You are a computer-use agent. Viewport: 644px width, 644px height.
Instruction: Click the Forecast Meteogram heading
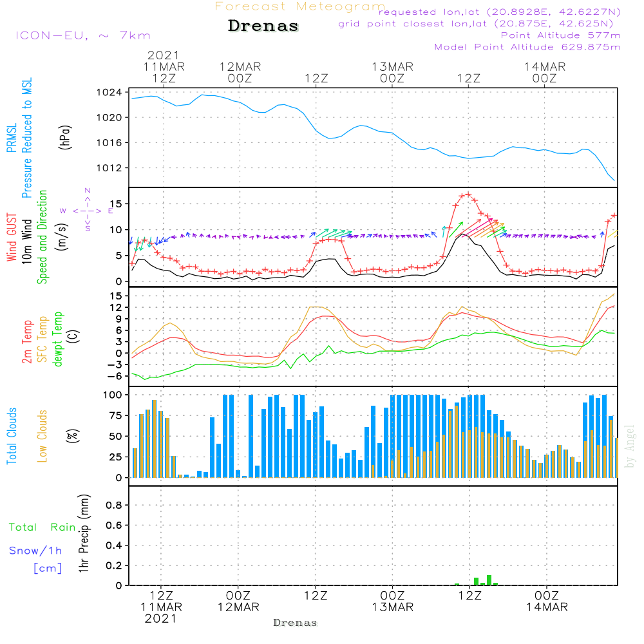(299, 6)
